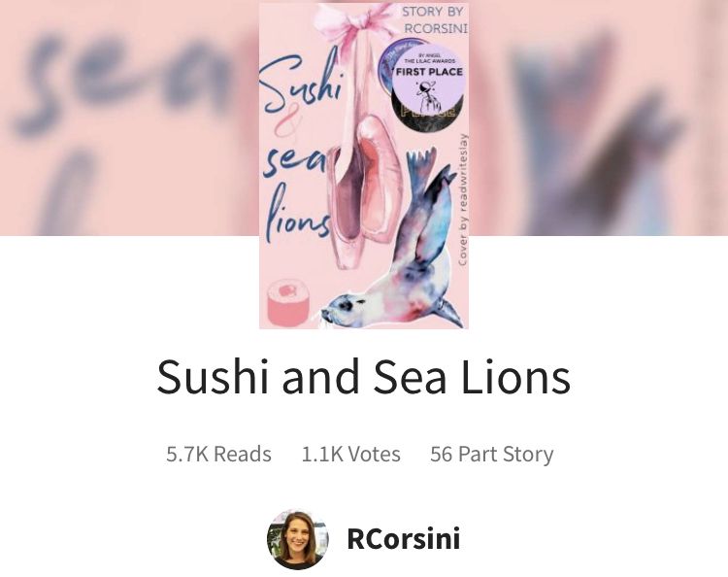This screenshot has height=577, width=728.
Task: Open the 56 Part Story count
Action: pos(492,454)
